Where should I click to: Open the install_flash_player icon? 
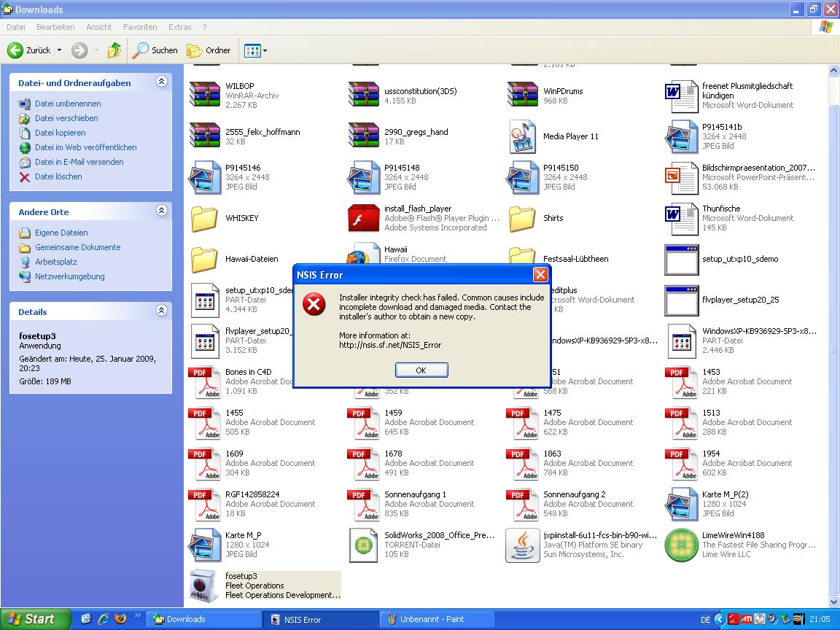363,218
